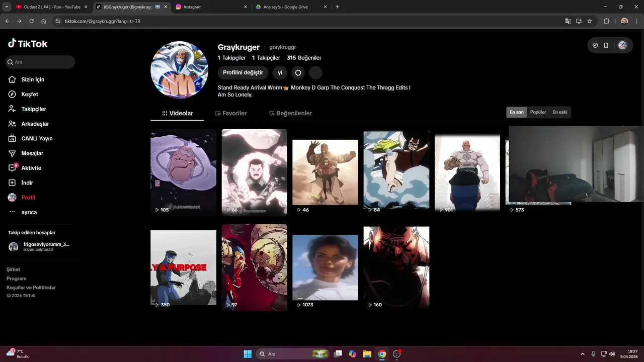Click the Profilini değiştir button
This screenshot has width=644, height=362.
pos(243,73)
